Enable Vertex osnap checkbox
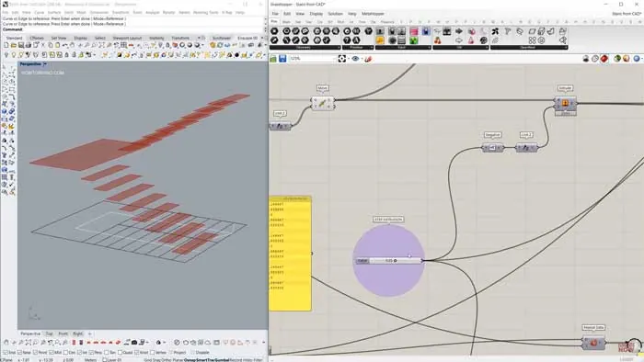This screenshot has height=362, width=644. (x=153, y=353)
